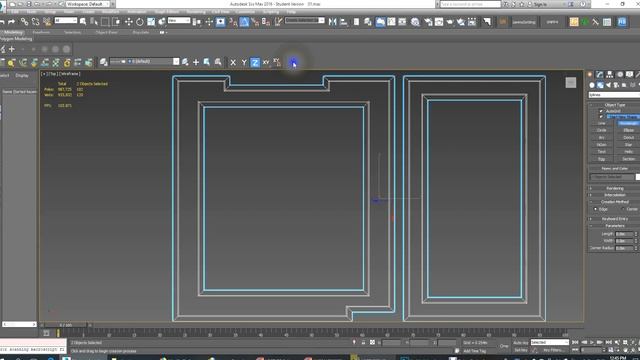
Task: Choose the Rectangular Selection Region tool
Action: pyautogui.click(x=105, y=22)
